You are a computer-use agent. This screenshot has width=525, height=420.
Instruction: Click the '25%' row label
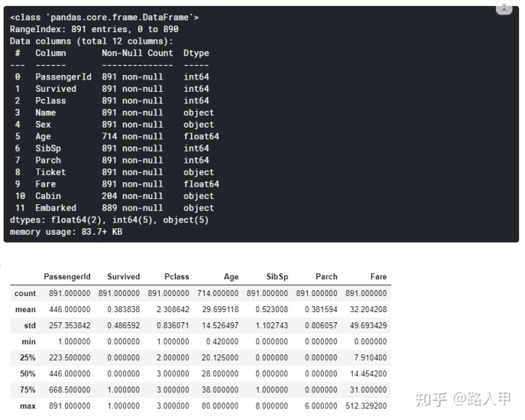[x=28, y=358]
